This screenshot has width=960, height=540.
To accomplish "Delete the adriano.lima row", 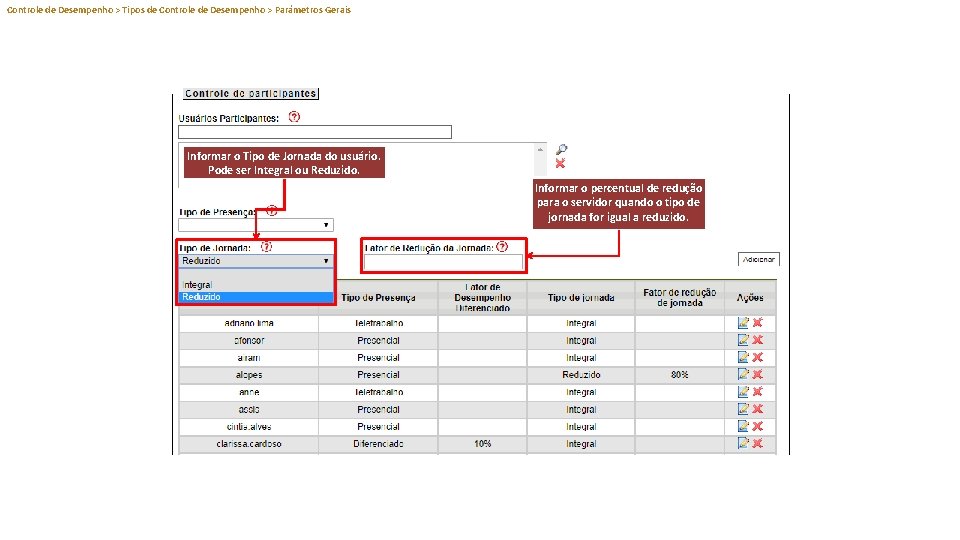I will [758, 323].
